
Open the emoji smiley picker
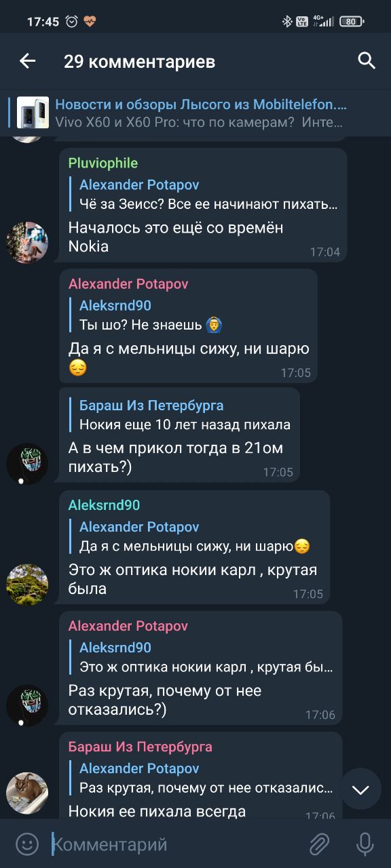27,844
